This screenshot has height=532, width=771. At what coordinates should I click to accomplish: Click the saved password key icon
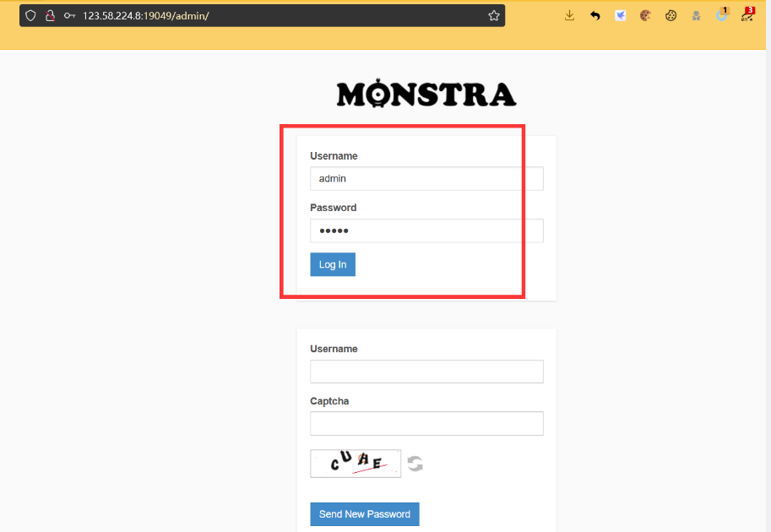69,16
